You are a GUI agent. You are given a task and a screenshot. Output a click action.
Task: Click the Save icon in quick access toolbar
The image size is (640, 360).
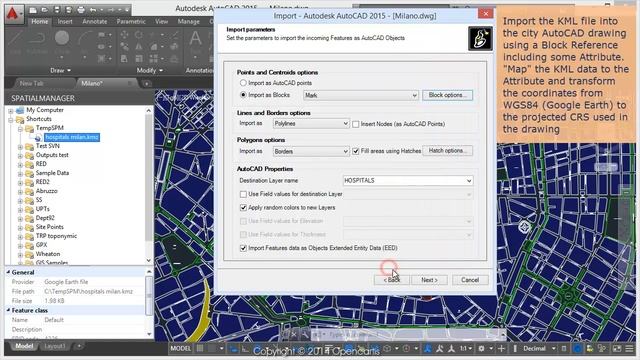(x=56, y=10)
